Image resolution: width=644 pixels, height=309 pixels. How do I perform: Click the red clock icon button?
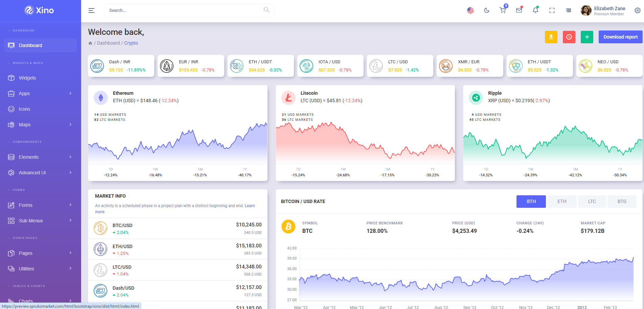[569, 37]
